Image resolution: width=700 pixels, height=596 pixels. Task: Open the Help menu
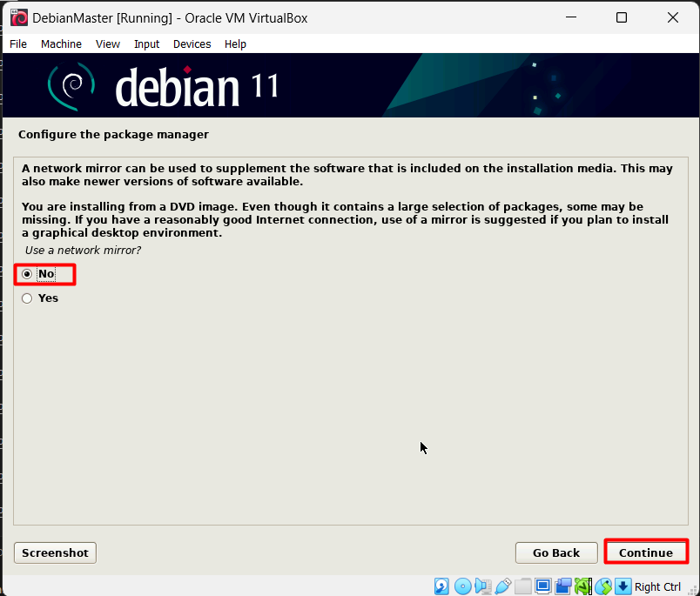[x=235, y=44]
